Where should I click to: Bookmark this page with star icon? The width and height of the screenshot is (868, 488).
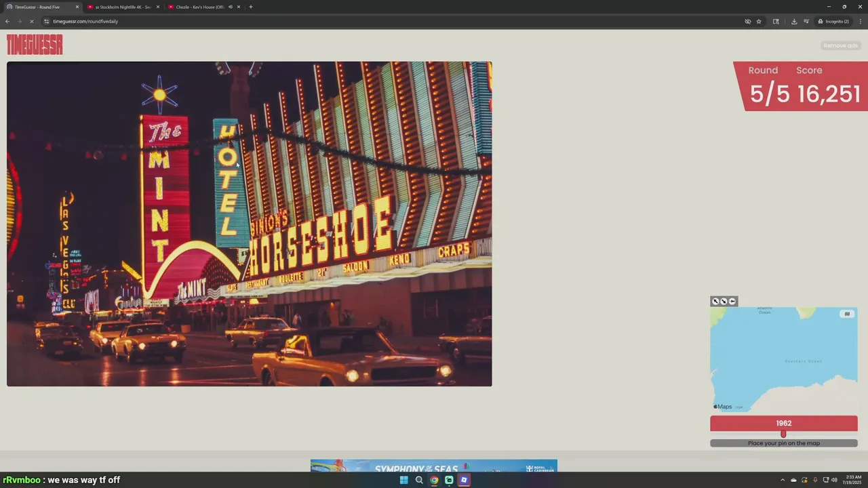click(x=758, y=22)
